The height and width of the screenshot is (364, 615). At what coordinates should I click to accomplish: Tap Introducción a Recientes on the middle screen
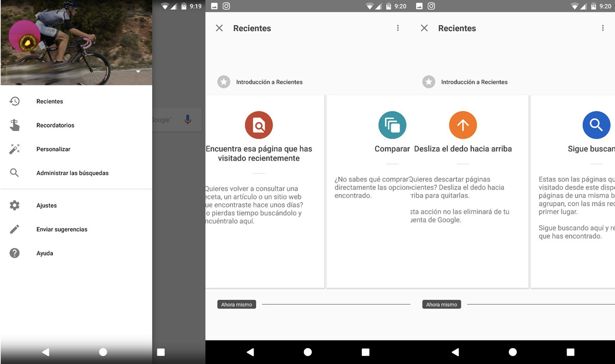tap(269, 82)
